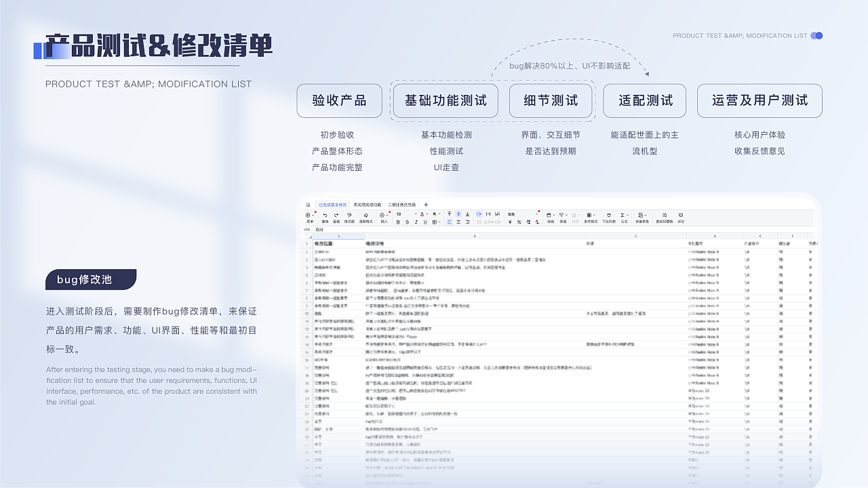Switch to 二期任务优先级 sheet tab

click(x=402, y=205)
